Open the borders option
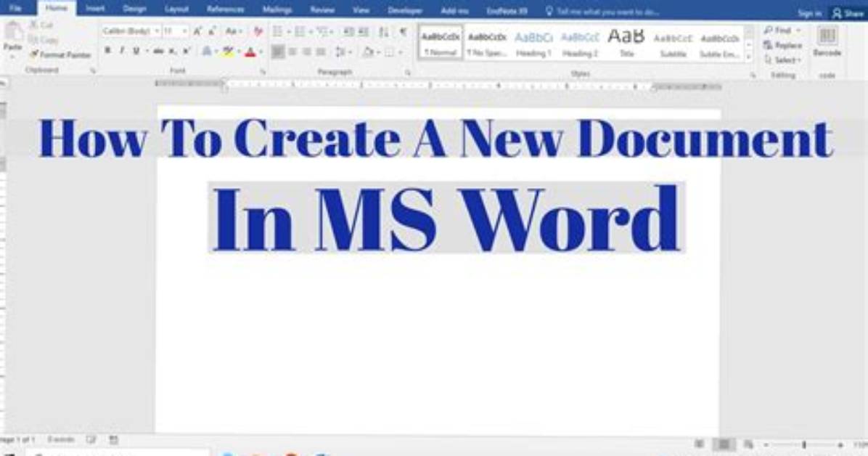868x456 pixels. (x=390, y=52)
